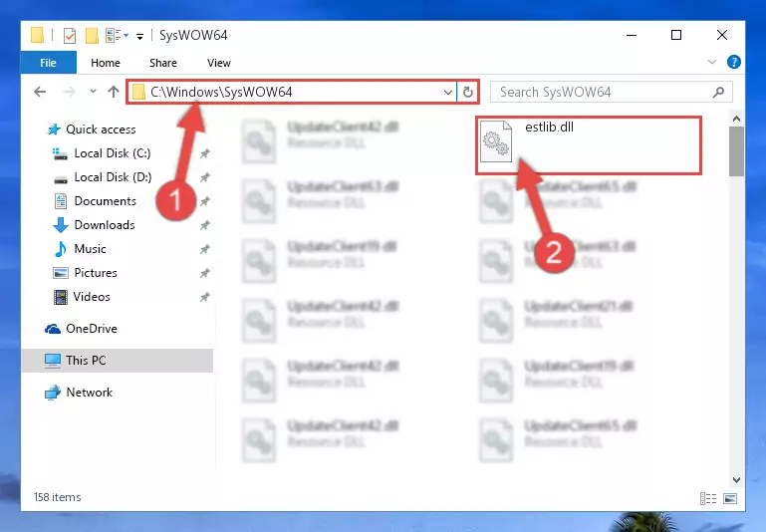The image size is (766, 532).
Task: Click the pin icon next to Local Disk (D:)
Action: point(204,177)
